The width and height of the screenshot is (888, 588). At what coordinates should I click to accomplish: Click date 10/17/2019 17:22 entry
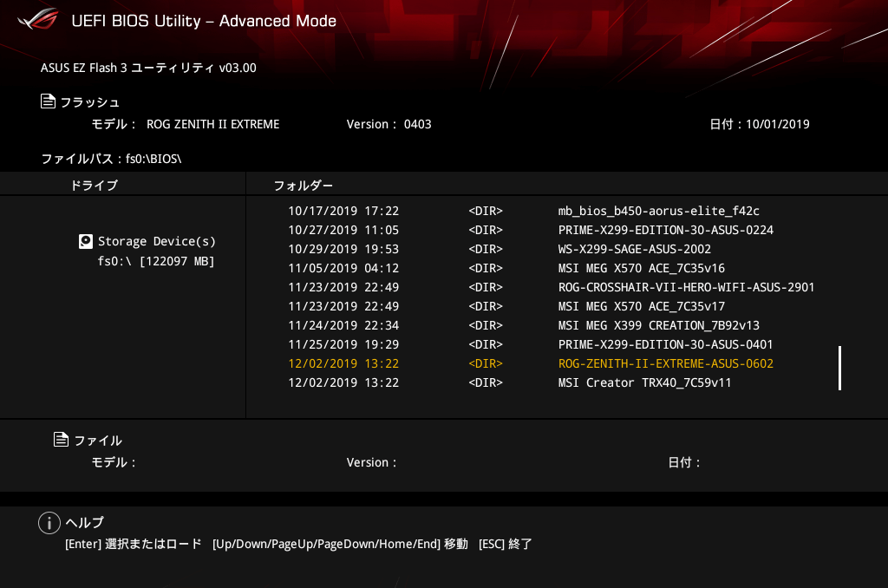point(343,211)
